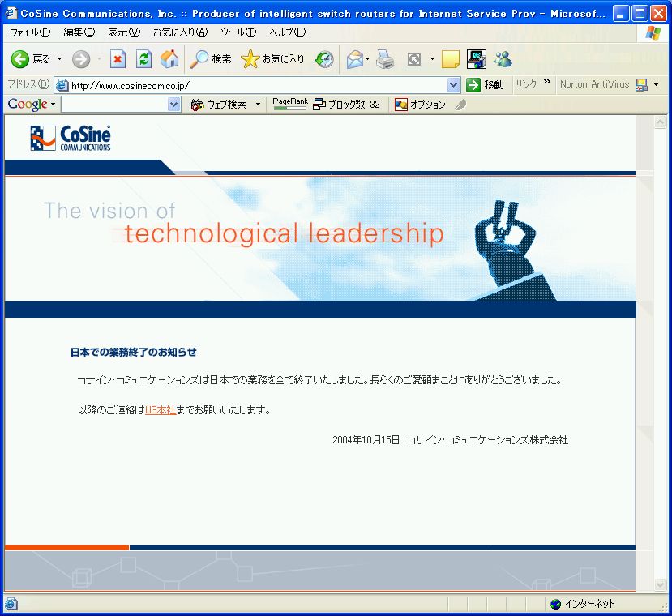Viewport: 672px width, 616px height.
Task: Open the Norton AntiVirus dropdown arrow
Action: 656,85
